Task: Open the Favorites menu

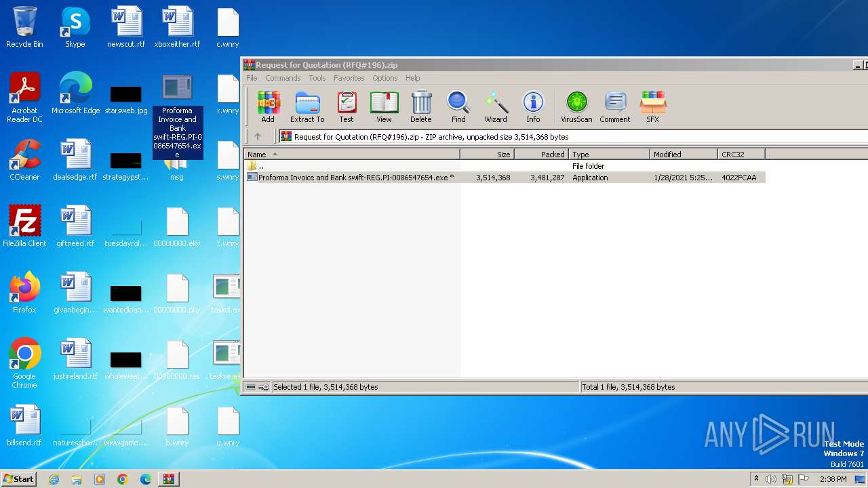Action: tap(349, 78)
